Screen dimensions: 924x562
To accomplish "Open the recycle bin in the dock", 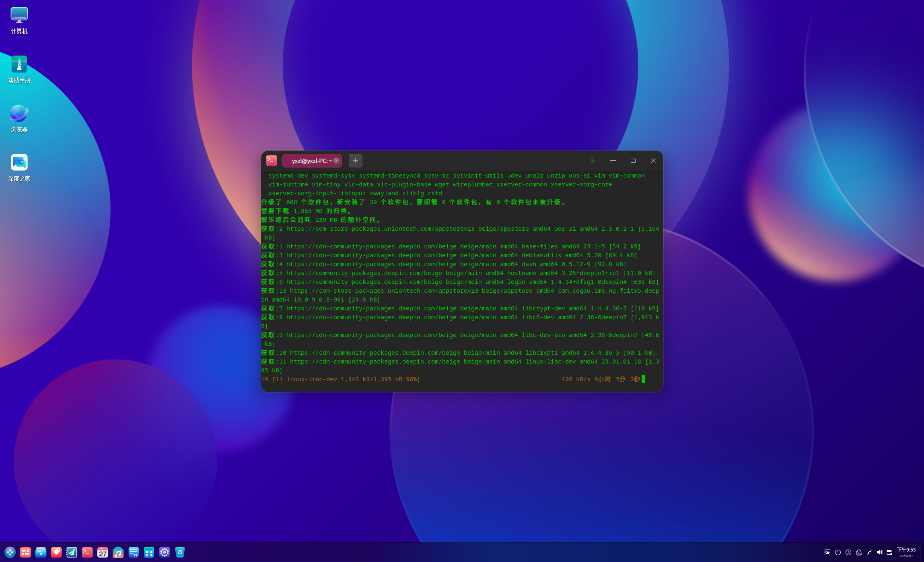I will pos(180,552).
